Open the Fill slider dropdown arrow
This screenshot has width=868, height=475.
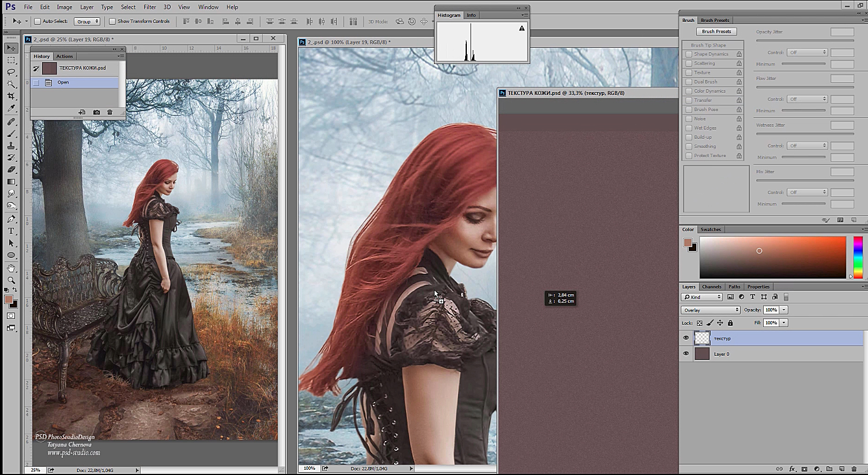(784, 322)
